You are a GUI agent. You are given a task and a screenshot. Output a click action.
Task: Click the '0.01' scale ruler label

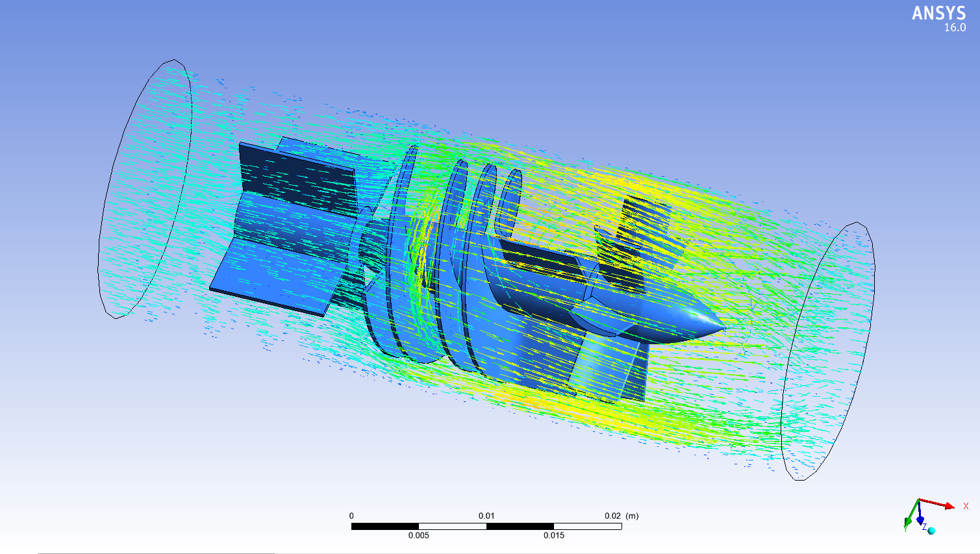tap(486, 516)
